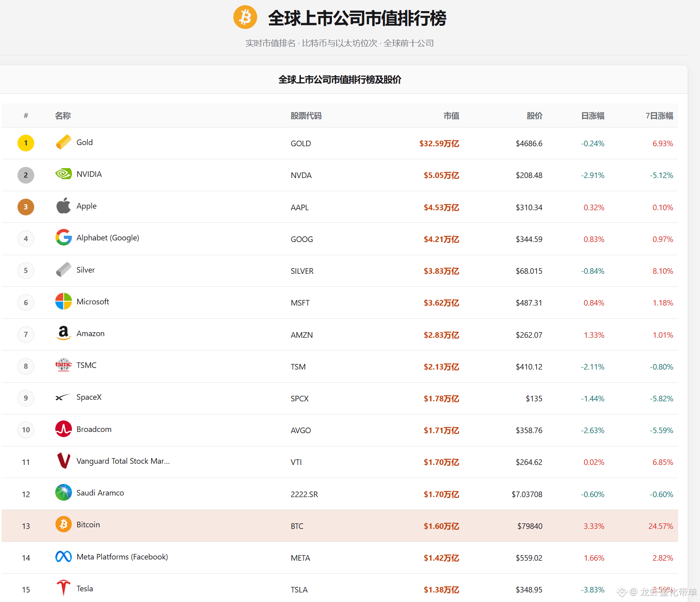Click the $5.05万亿 market cap value

pyautogui.click(x=441, y=175)
